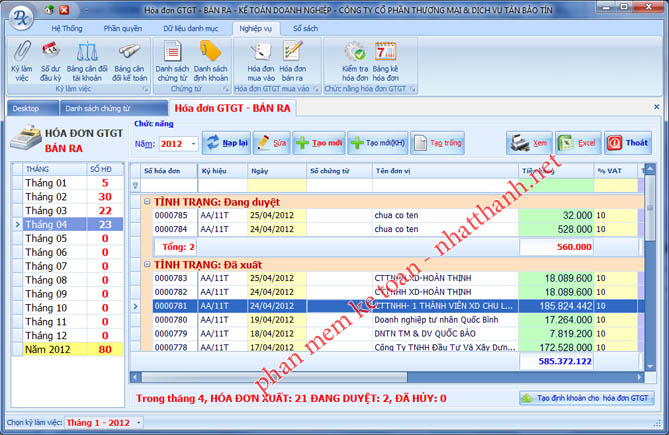Open the Năm 2012 year dropdown
The height and width of the screenshot is (435, 669).
pos(193,144)
